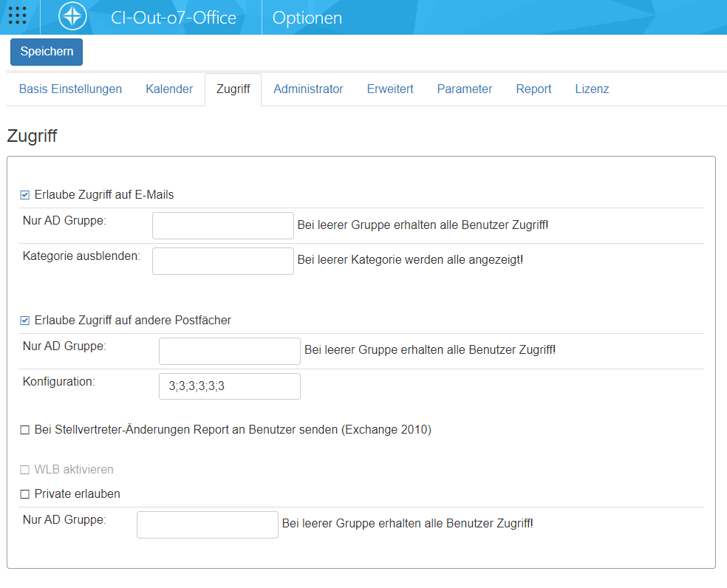The height and width of the screenshot is (588, 727).
Task: Open the Lizenz tab
Action: [x=592, y=89]
